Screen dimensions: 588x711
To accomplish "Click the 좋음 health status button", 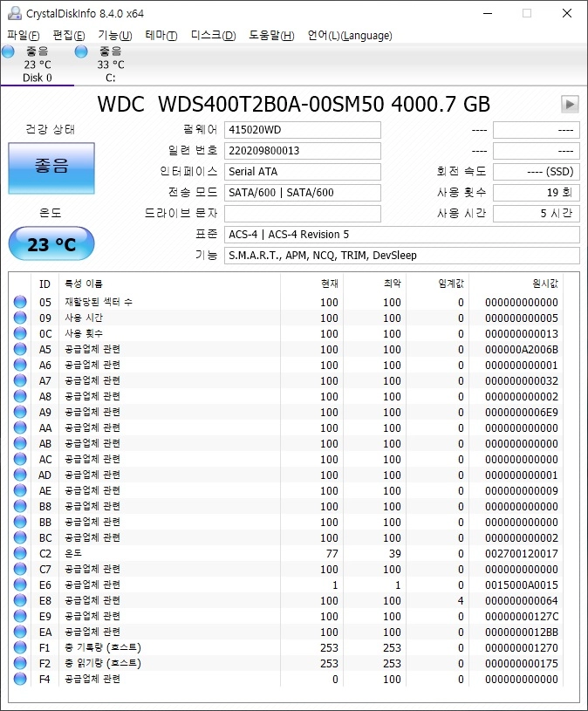I will [51, 168].
